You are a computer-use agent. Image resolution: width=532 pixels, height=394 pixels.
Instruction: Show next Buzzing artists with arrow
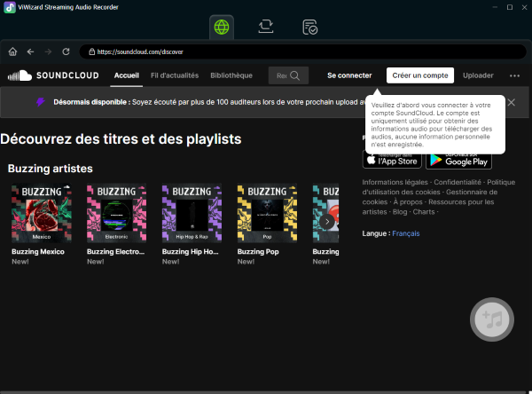[327, 222]
